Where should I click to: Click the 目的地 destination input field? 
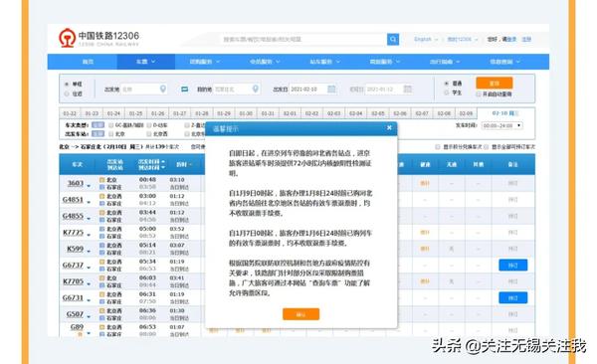[237, 89]
